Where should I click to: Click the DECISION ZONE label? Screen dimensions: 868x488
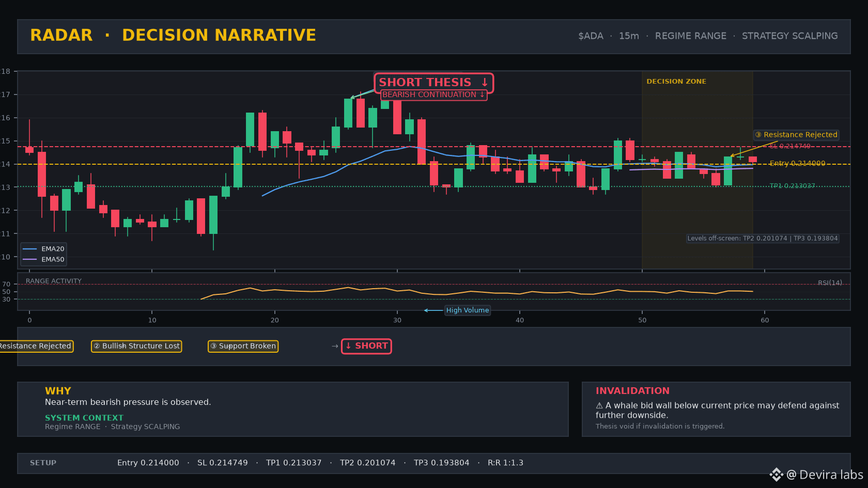[676, 82]
